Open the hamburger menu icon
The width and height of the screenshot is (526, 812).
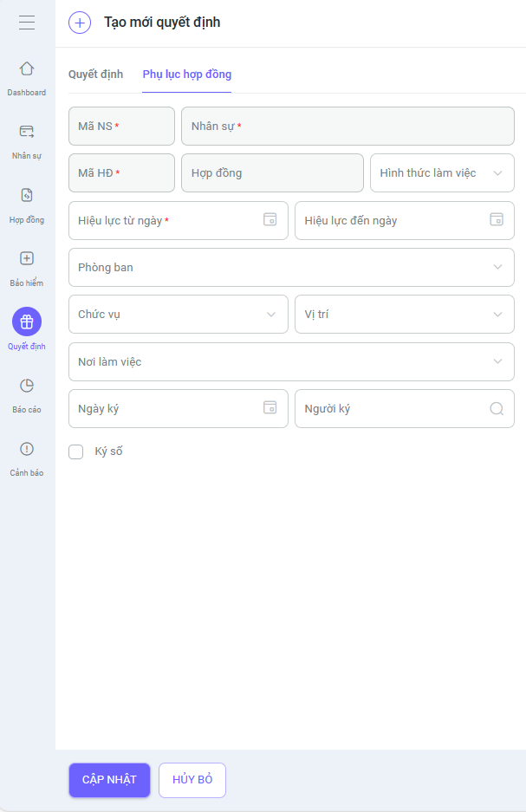pos(27,23)
